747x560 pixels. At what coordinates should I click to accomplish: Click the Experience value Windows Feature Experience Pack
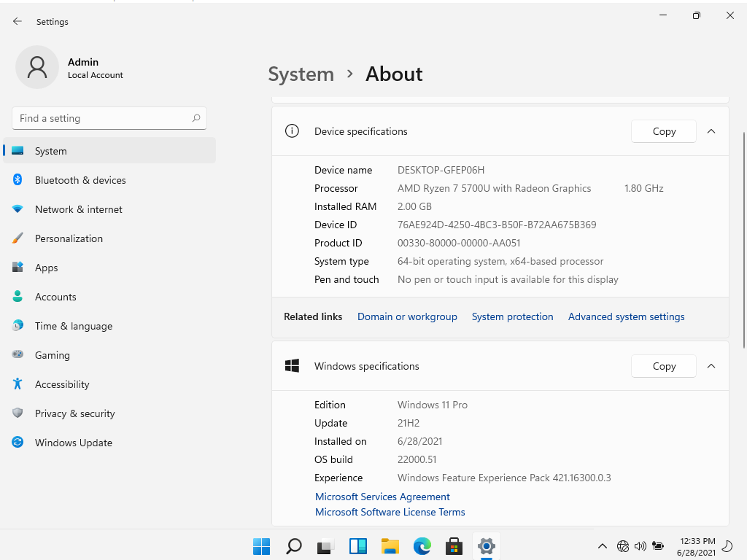pyautogui.click(x=504, y=478)
